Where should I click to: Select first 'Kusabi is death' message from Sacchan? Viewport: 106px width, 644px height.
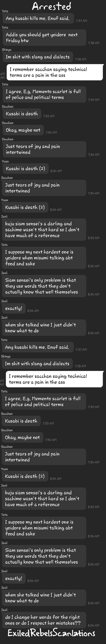pos(22,114)
